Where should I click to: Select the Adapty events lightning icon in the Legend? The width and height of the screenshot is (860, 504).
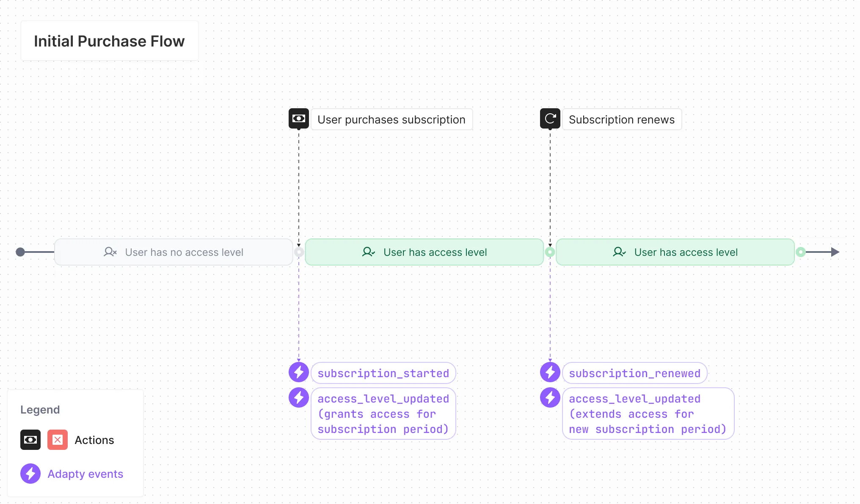click(30, 474)
